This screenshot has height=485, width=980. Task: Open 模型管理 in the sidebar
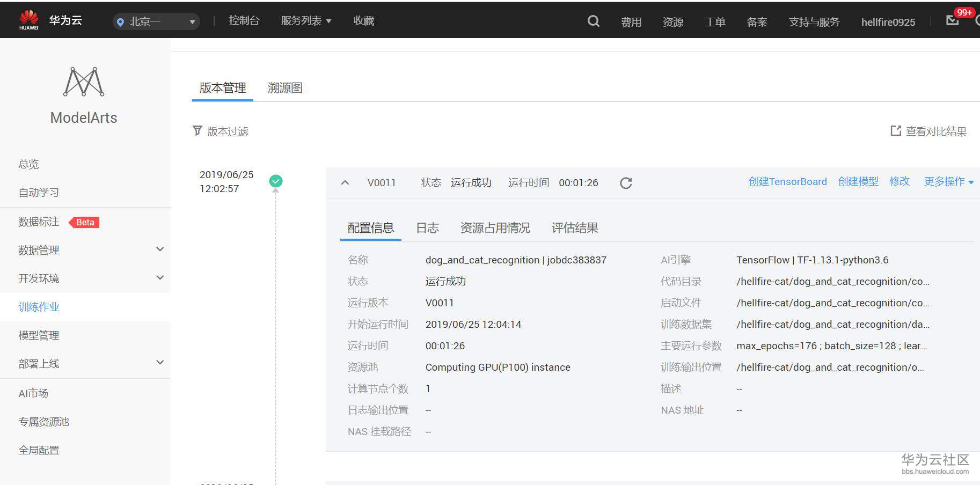39,335
